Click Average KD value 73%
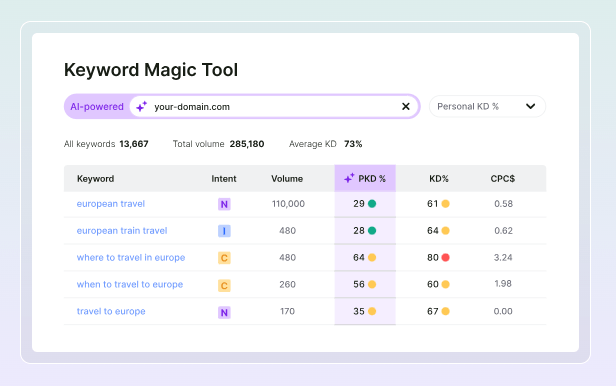This screenshot has height=386, width=616. pos(353,144)
